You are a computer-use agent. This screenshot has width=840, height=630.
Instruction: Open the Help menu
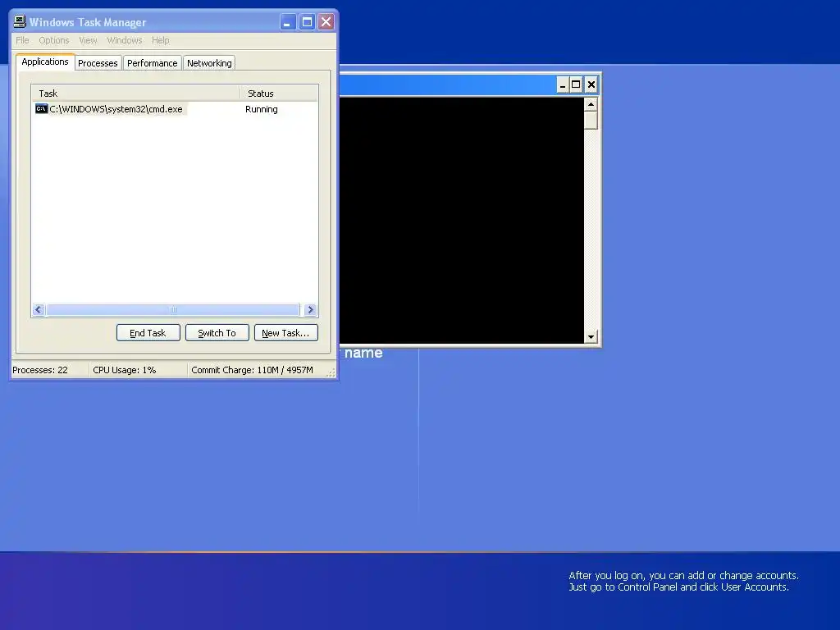pyautogui.click(x=160, y=40)
